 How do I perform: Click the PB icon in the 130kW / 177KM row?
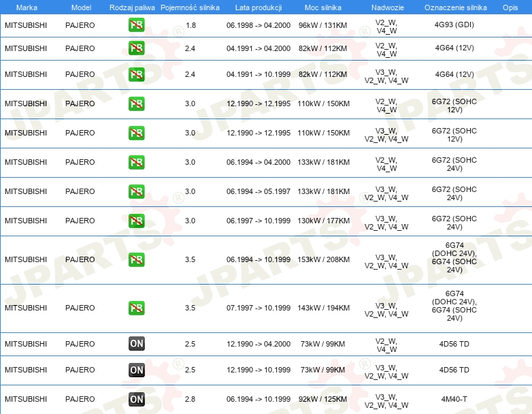pos(136,221)
